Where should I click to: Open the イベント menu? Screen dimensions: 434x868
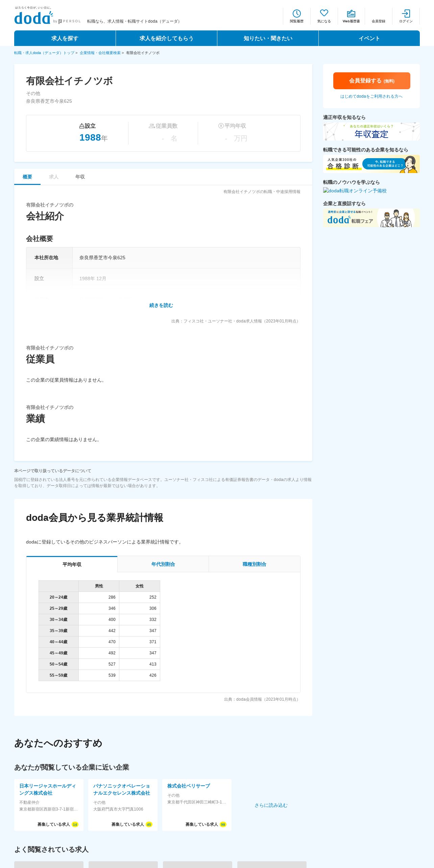(x=369, y=38)
